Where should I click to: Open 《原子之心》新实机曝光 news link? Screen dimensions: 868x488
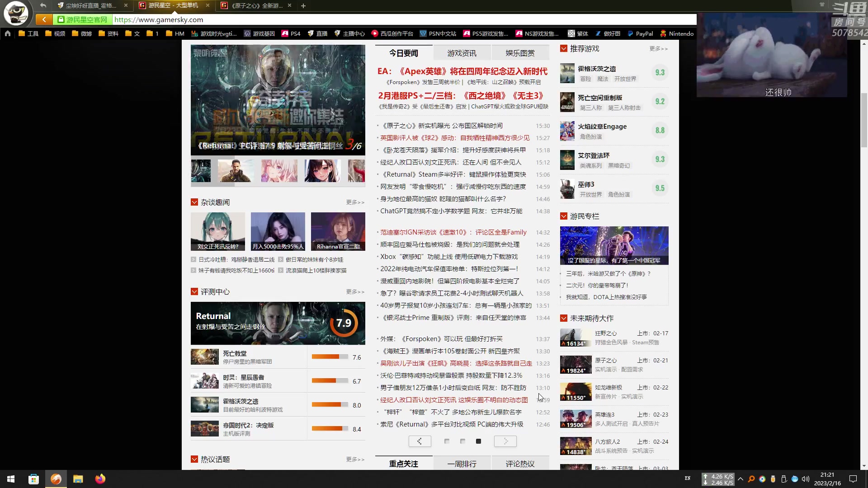tap(441, 126)
